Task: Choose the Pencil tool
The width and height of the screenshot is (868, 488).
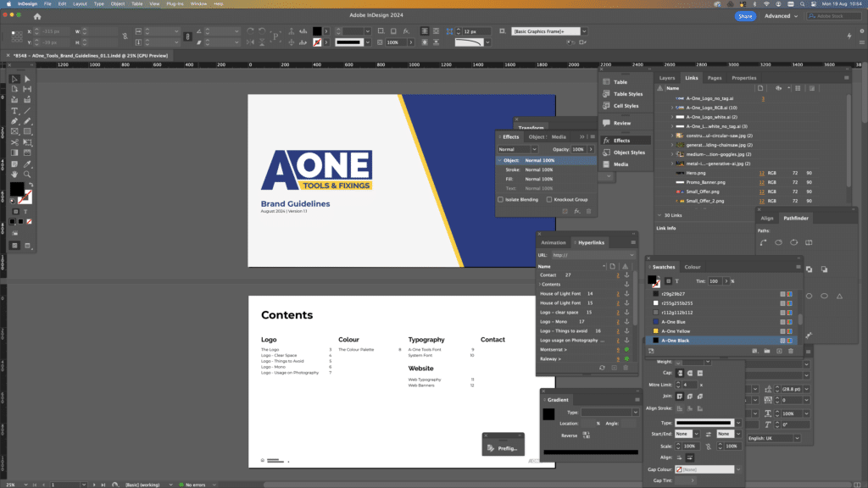Action: click(27, 121)
